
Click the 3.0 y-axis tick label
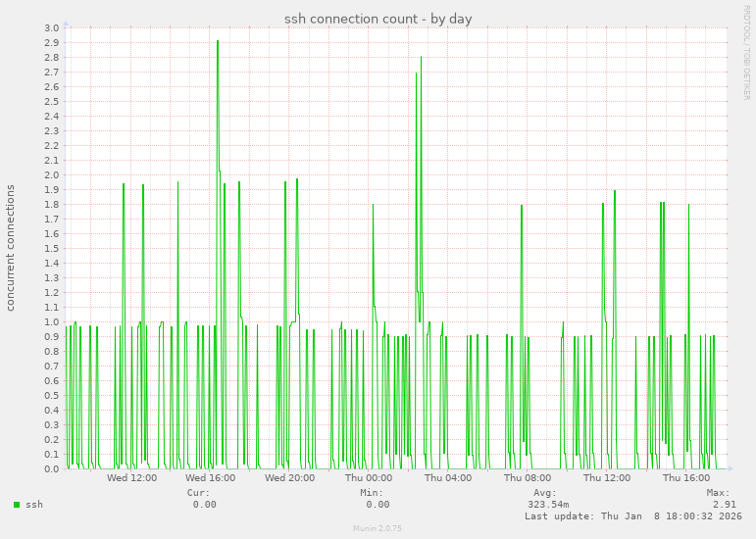click(52, 28)
